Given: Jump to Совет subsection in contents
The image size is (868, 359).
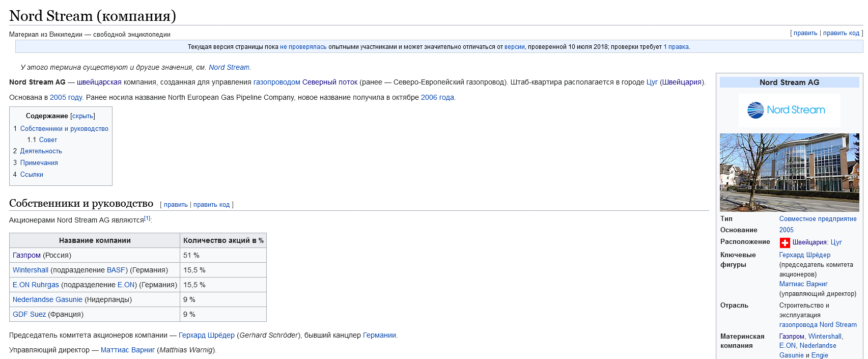Looking at the screenshot, I should pyautogui.click(x=48, y=140).
